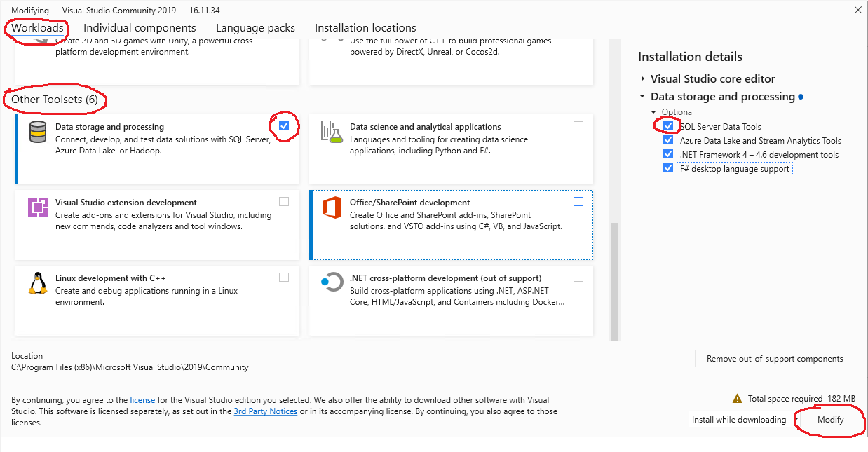868x452 pixels.
Task: Toggle Azure Data Lake and Stream Analytics Tools
Action: coord(668,140)
